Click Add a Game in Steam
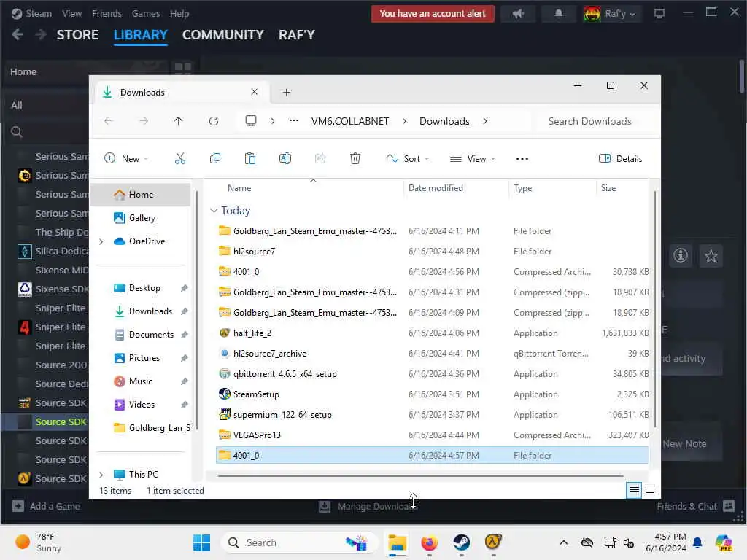 (x=46, y=506)
